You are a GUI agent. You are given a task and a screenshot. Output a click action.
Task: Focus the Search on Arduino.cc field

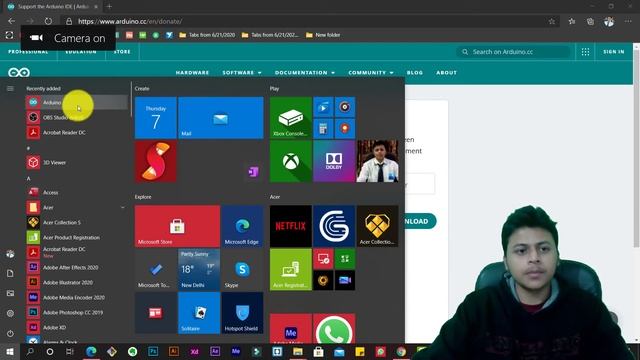tap(513, 52)
